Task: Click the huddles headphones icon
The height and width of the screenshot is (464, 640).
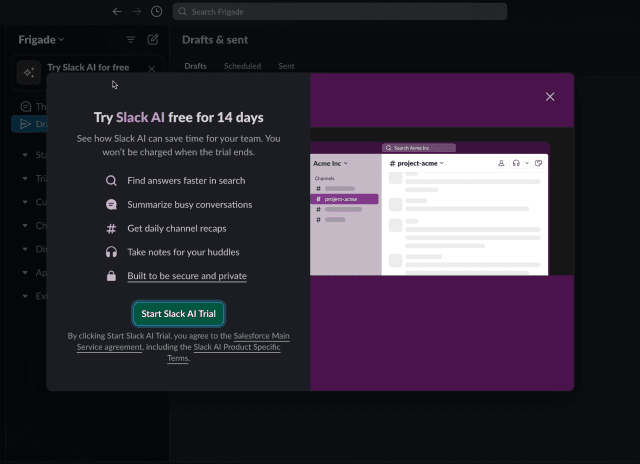Action: (111, 252)
